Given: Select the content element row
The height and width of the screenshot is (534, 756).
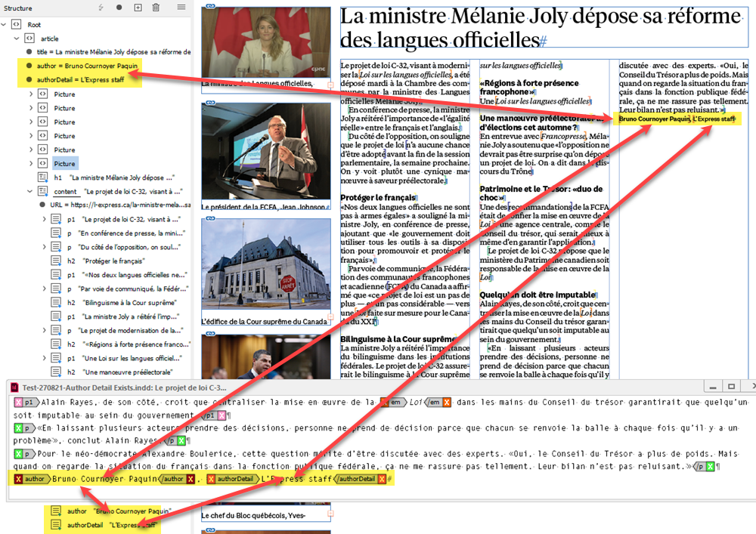Looking at the screenshot, I should (x=118, y=192).
